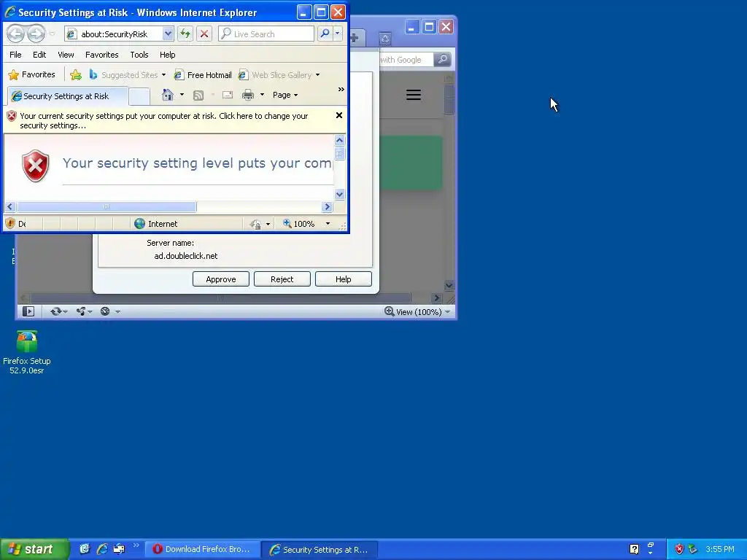747x560 pixels.
Task: Click the Refresh icon beside address bar
Action: coord(185,34)
